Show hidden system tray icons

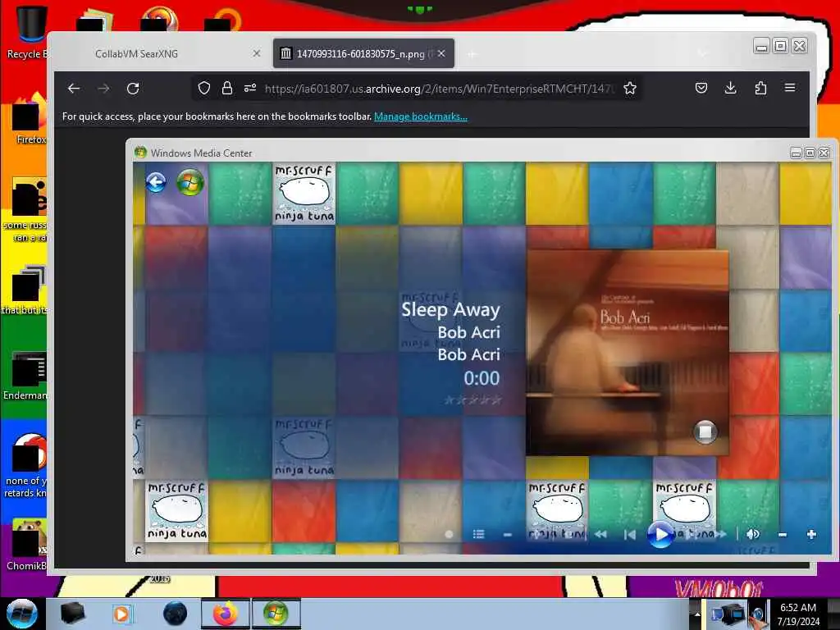[x=697, y=614]
